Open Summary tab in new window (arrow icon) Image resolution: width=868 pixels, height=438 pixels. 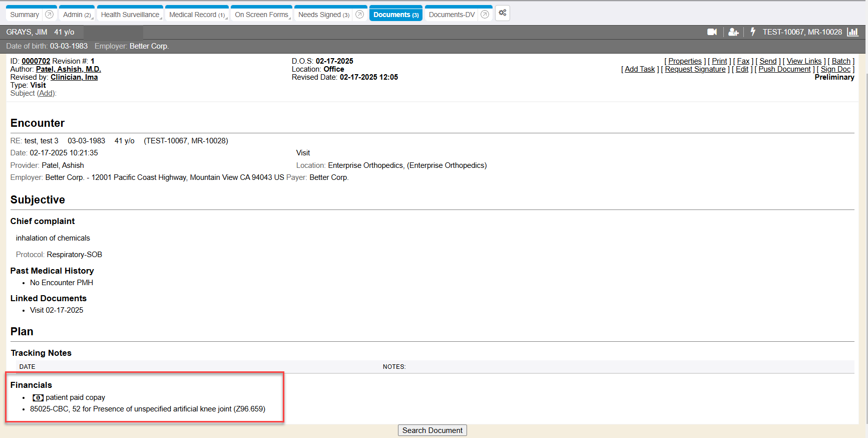point(49,15)
